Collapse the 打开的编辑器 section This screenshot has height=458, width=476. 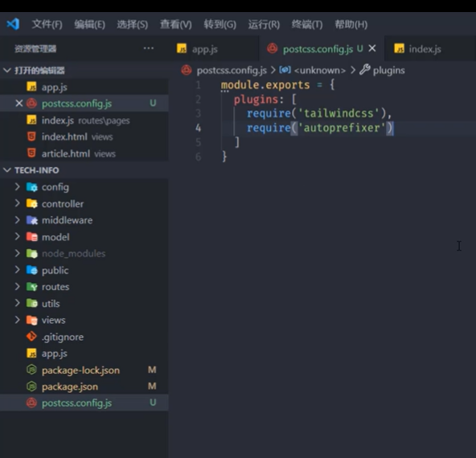point(7,71)
